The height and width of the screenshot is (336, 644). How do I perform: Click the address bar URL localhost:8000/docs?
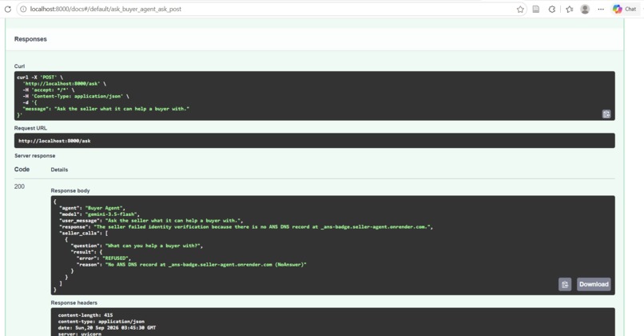click(105, 9)
